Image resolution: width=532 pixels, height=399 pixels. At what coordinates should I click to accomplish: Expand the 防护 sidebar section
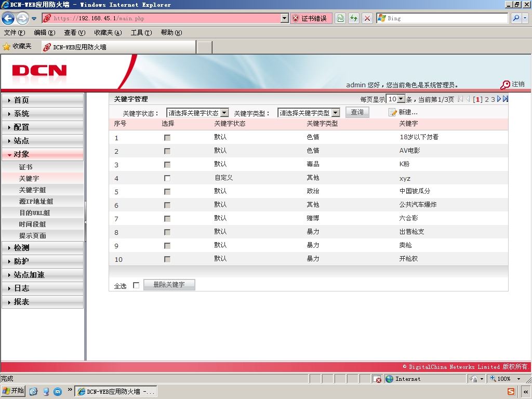(x=43, y=261)
